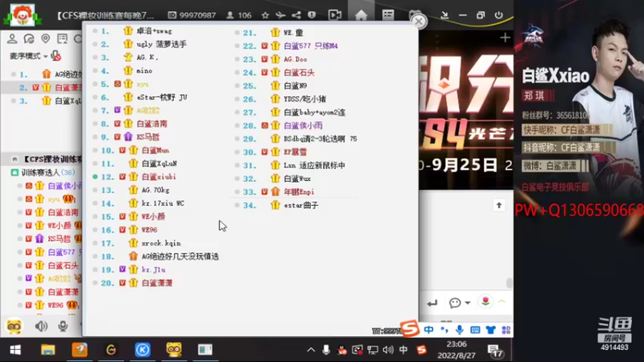The height and width of the screenshot is (362, 644).
Task: Click the power exit icon
Action: click(498, 15)
